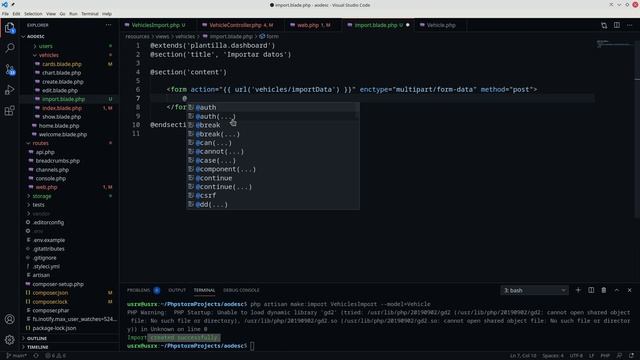Open errors and warnings count in status bar
The image size is (640, 360).
point(55,356)
